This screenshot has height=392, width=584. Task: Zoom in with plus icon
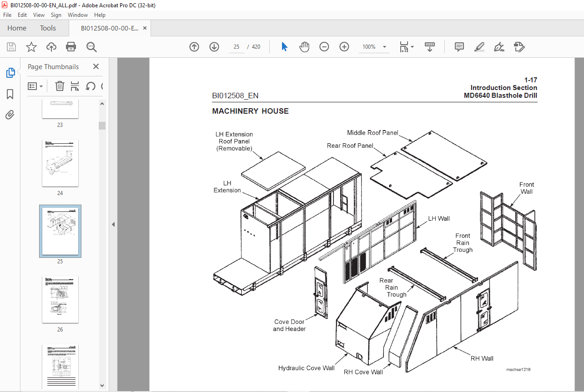click(x=344, y=47)
